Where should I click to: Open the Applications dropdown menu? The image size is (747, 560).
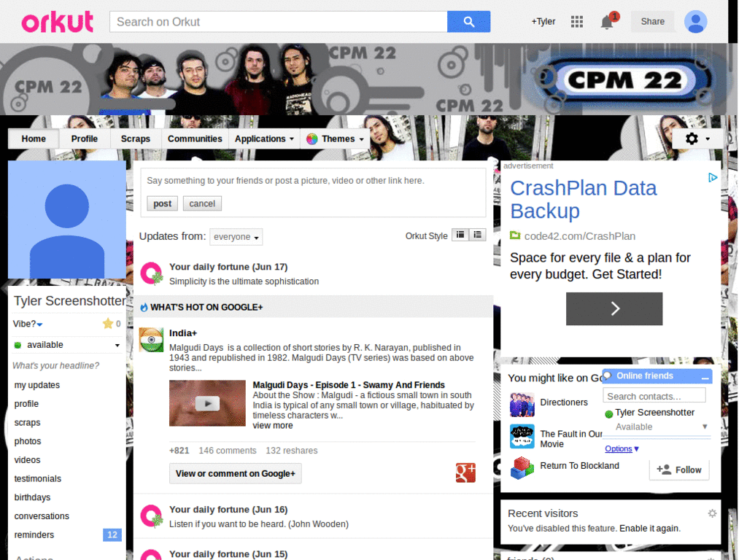[x=264, y=139]
